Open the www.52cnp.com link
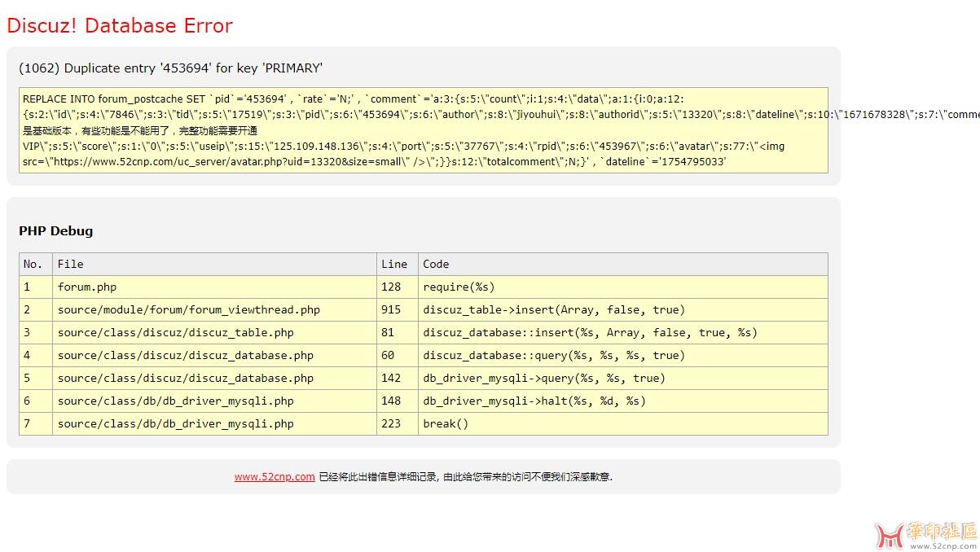The height and width of the screenshot is (552, 980). pos(275,477)
